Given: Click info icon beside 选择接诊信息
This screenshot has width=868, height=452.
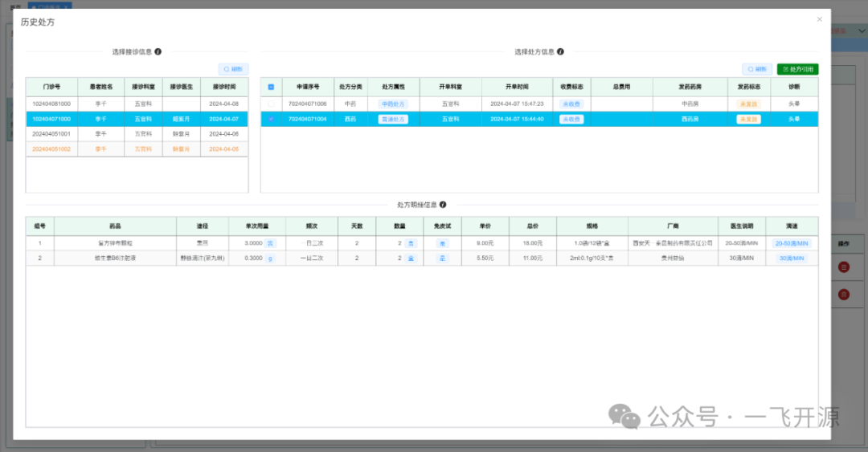Looking at the screenshot, I should (158, 51).
